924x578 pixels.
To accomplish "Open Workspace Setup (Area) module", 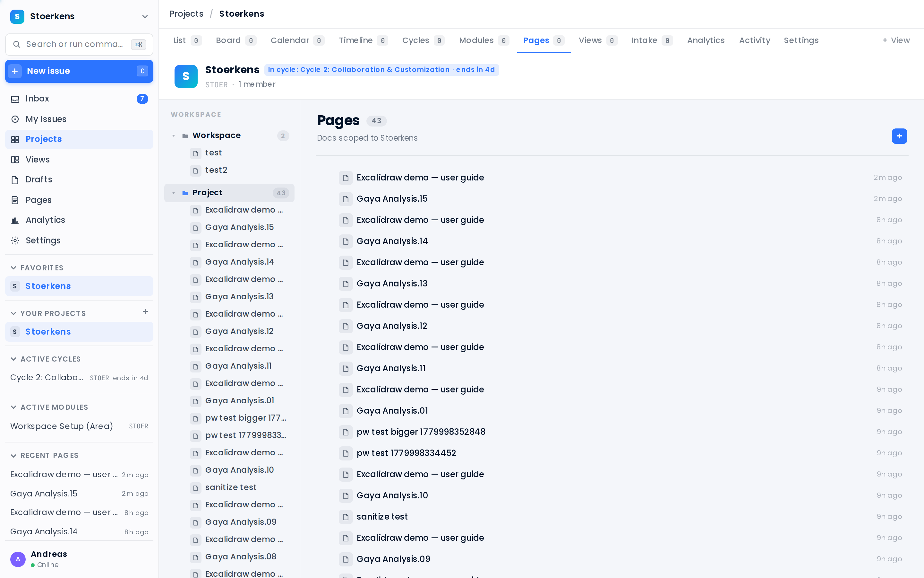I will point(79,426).
